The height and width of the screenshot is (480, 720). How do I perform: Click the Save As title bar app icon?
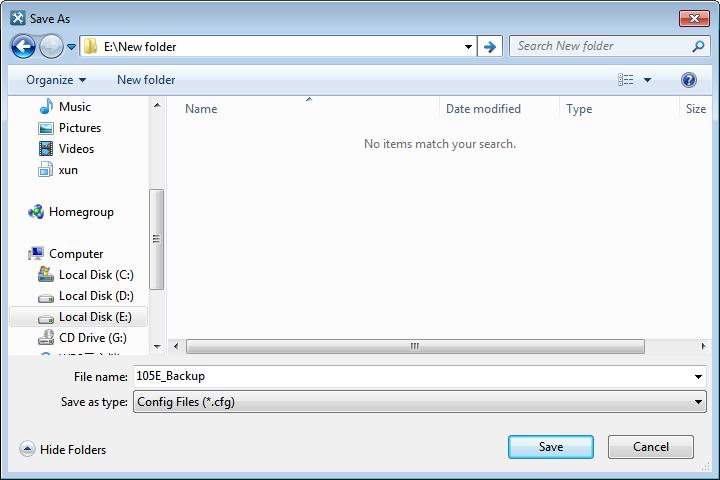[x=18, y=18]
